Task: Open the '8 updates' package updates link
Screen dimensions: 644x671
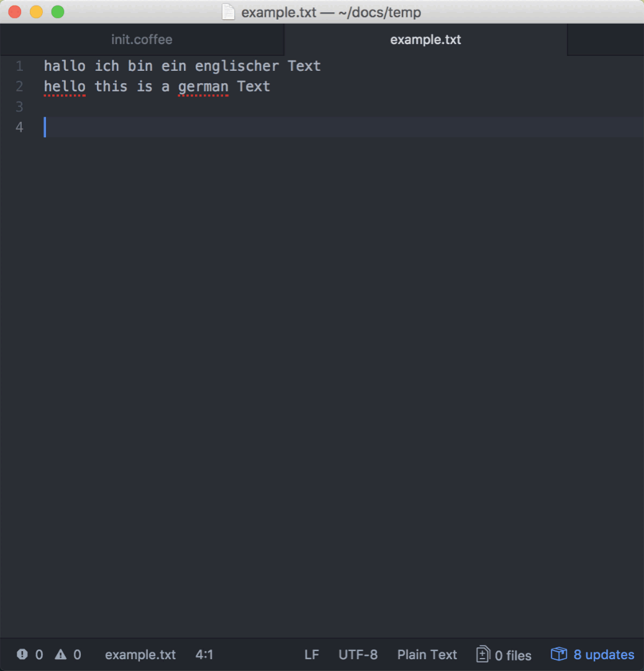Action: click(x=602, y=654)
